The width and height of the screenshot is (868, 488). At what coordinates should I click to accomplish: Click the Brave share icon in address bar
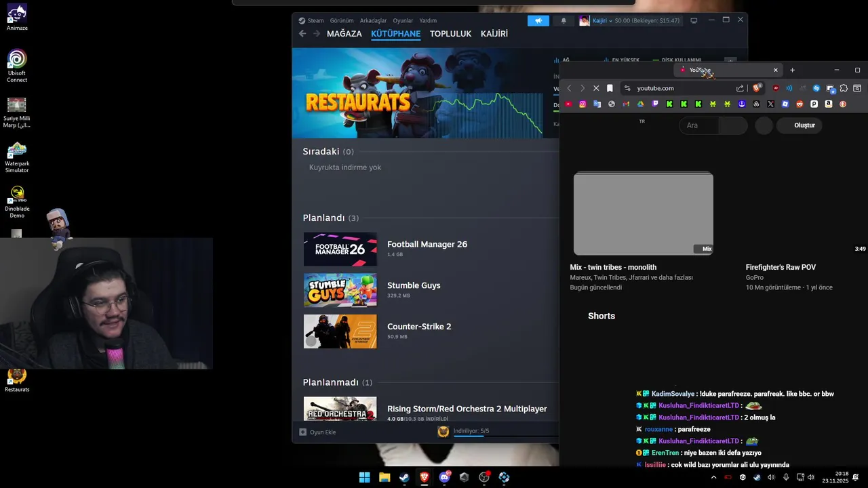(740, 88)
